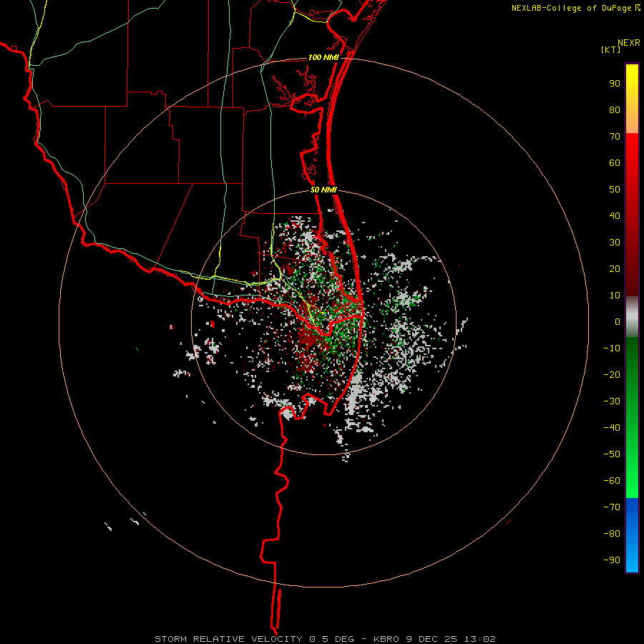Click the gray near-zero segment of color bar
Viewport: 644px width, 644px height.
632,316
